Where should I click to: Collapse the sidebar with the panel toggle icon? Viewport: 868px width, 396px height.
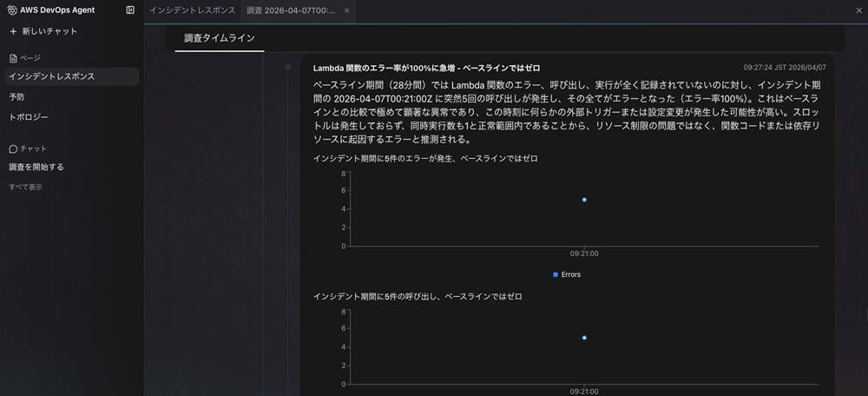click(x=130, y=10)
